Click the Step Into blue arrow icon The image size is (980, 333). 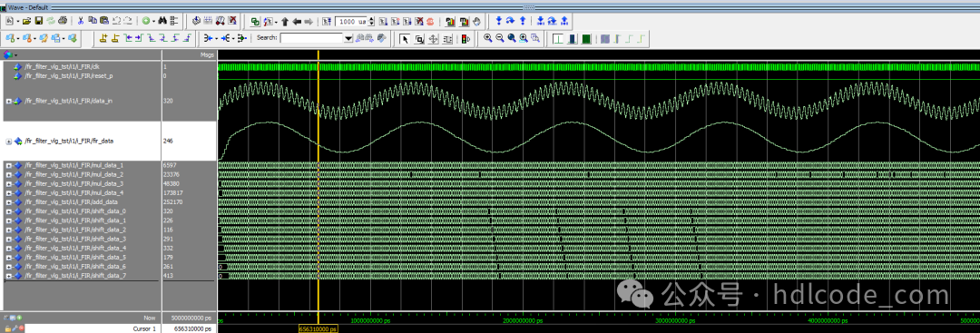(x=499, y=21)
